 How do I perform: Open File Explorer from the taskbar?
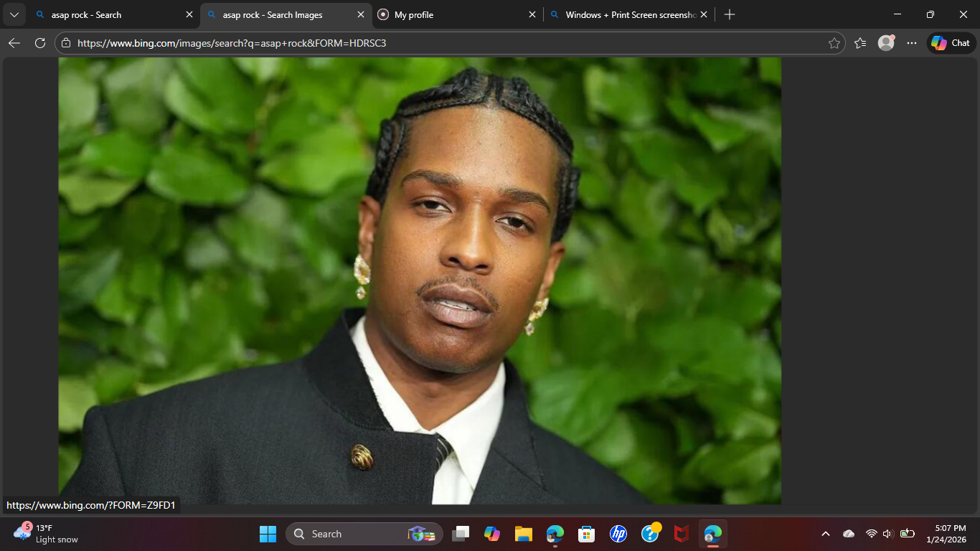click(x=522, y=534)
